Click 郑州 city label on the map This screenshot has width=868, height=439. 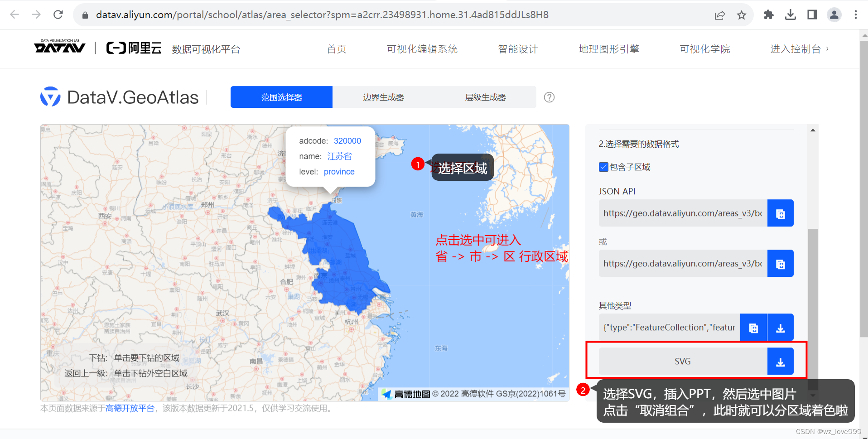click(x=207, y=205)
